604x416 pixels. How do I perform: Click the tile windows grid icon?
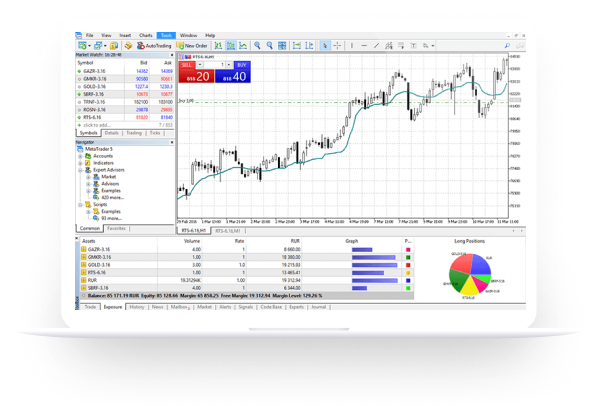pyautogui.click(x=282, y=45)
